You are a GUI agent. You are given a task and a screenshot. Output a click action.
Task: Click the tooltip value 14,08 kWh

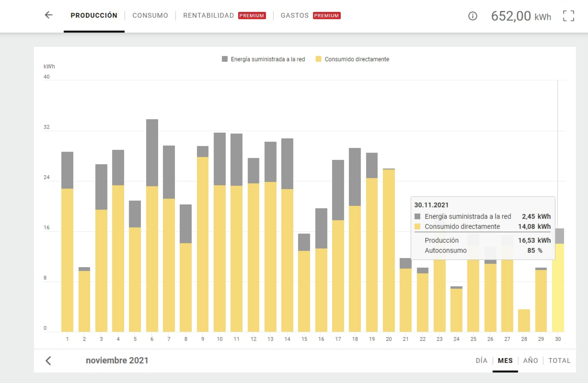coord(534,226)
